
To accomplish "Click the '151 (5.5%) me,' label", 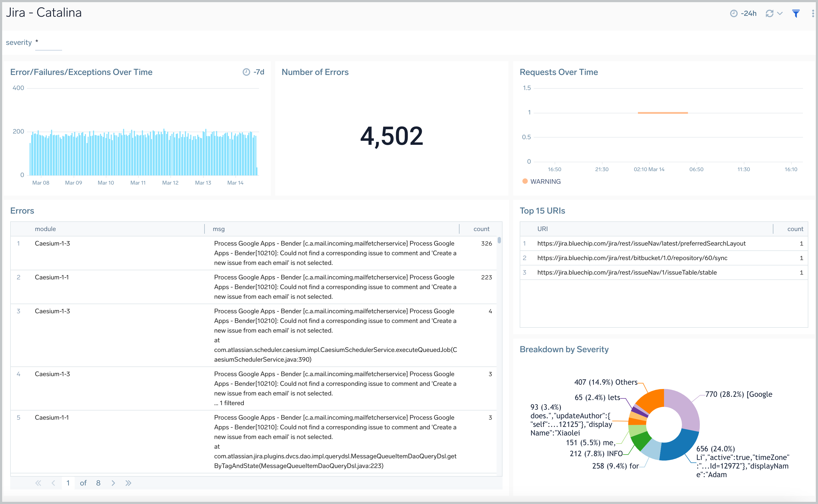I will pyautogui.click(x=590, y=442).
